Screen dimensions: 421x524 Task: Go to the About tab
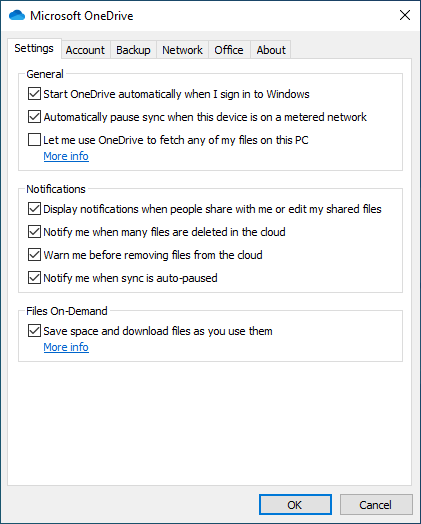pyautogui.click(x=271, y=50)
